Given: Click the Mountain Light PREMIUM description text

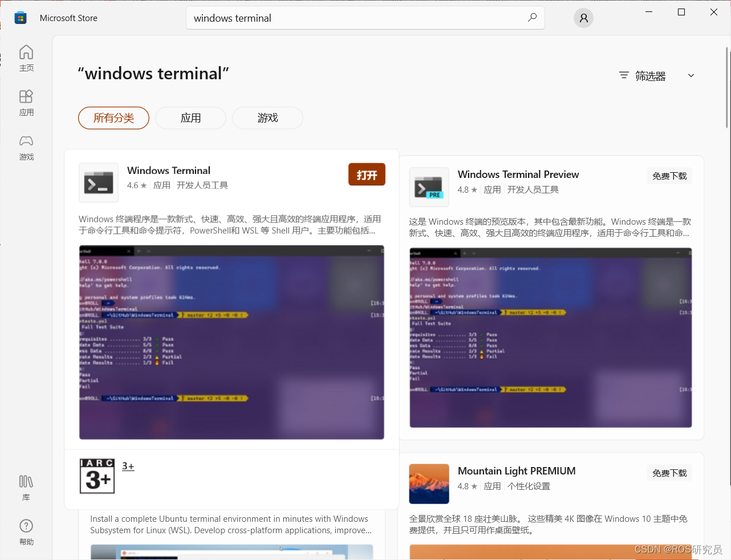Looking at the screenshot, I should (x=549, y=525).
